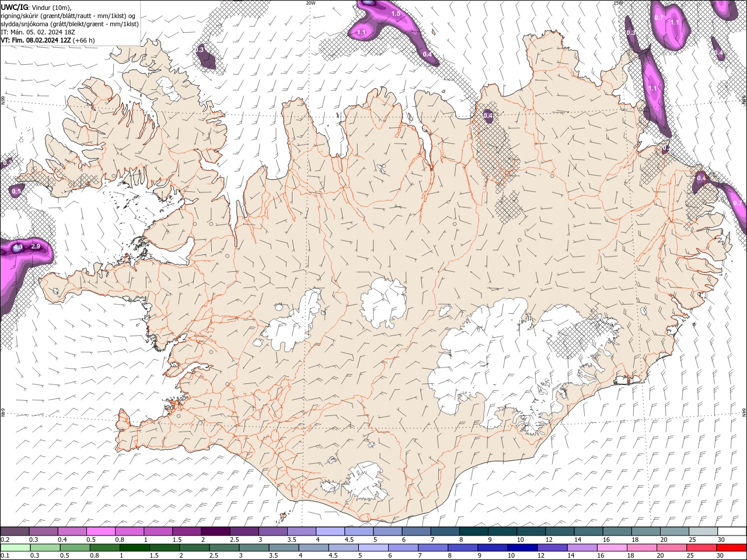This screenshot has height=560, width=747.
Task: Pick lower legend swatch between 10 and 12
Action: pos(522,548)
